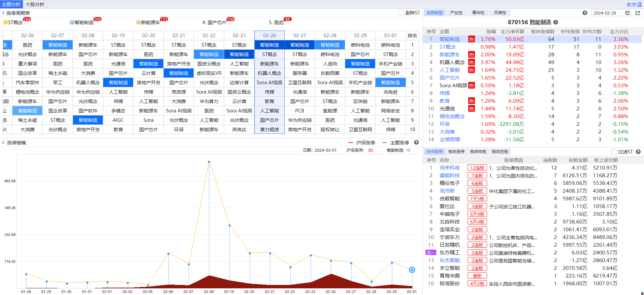The image size is (644, 295).
Task: Open the 克来机电 stock link
Action: [x=449, y=168]
